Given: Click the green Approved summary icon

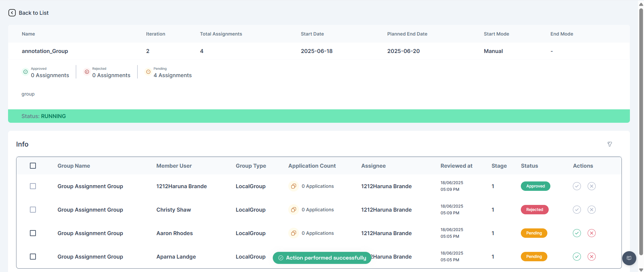Looking at the screenshot, I should click(x=26, y=72).
